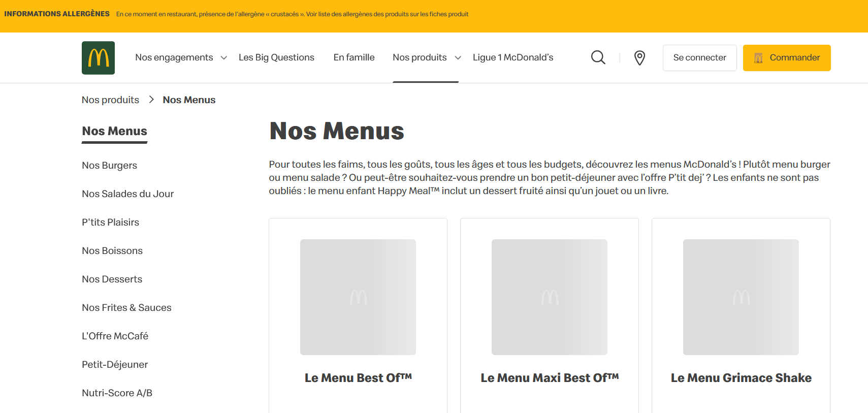
Task: Go back to Nos produits breadcrumb
Action: click(110, 100)
